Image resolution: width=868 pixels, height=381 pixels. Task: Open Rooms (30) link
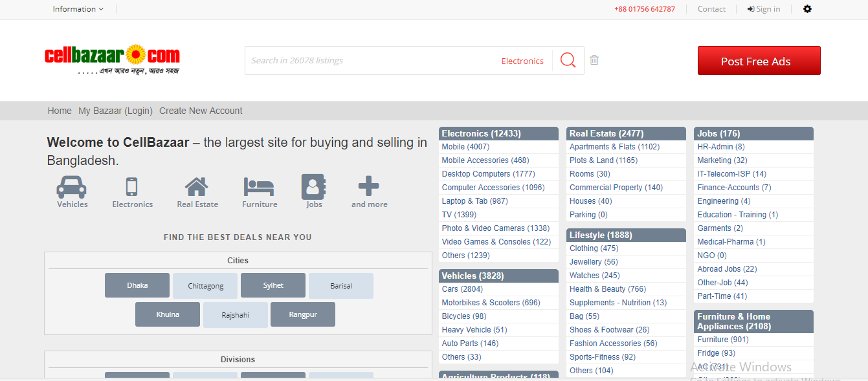click(590, 174)
